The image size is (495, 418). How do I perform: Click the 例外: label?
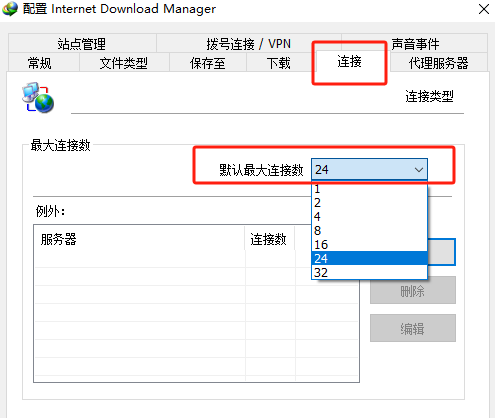click(50, 211)
